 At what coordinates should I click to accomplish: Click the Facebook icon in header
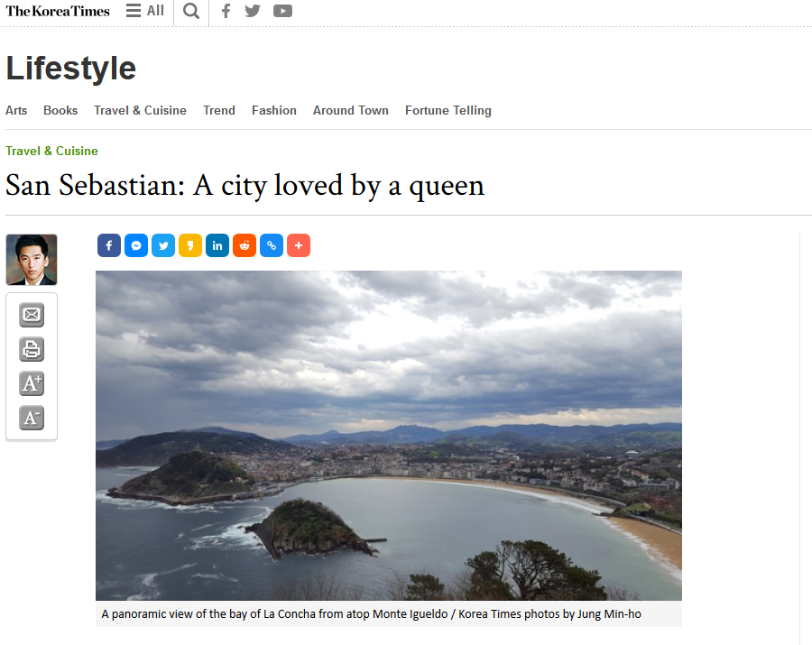click(226, 11)
